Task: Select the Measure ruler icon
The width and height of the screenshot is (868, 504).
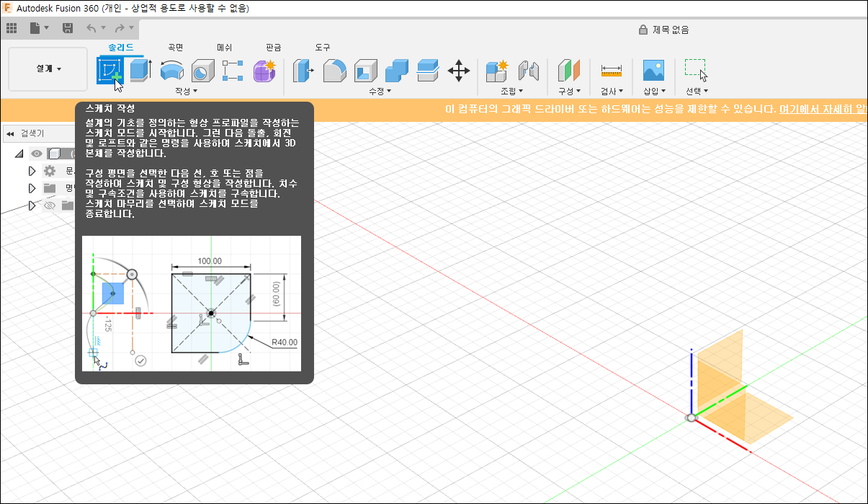Action: 611,71
